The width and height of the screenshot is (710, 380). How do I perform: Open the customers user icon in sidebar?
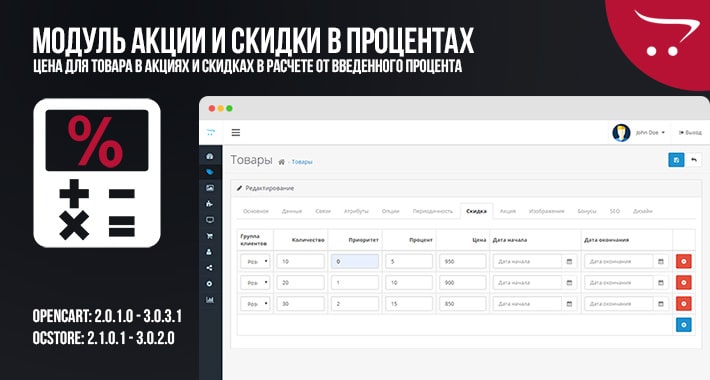click(x=210, y=252)
